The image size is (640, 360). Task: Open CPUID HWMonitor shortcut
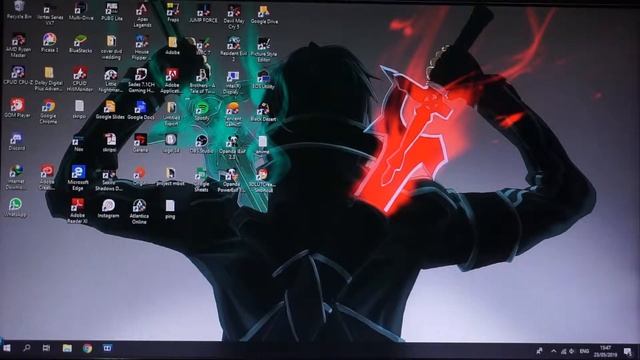point(80,79)
